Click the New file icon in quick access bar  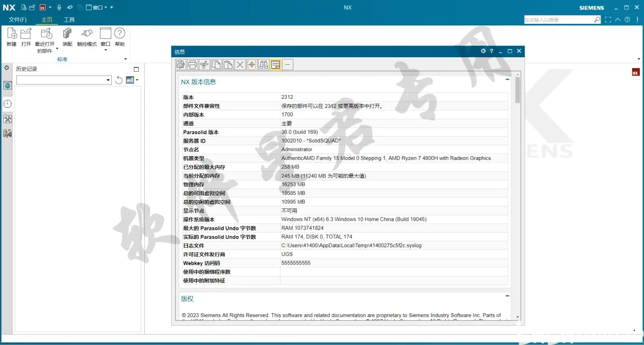click(24, 8)
